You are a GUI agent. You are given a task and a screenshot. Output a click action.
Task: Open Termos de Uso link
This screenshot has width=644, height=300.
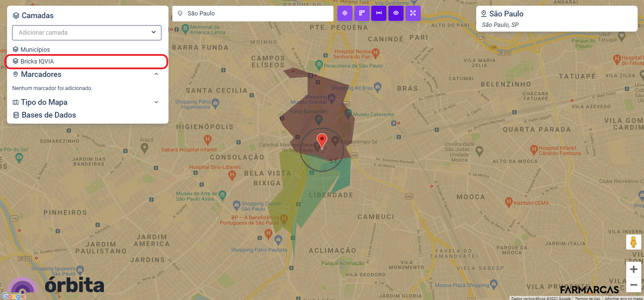coord(588,298)
